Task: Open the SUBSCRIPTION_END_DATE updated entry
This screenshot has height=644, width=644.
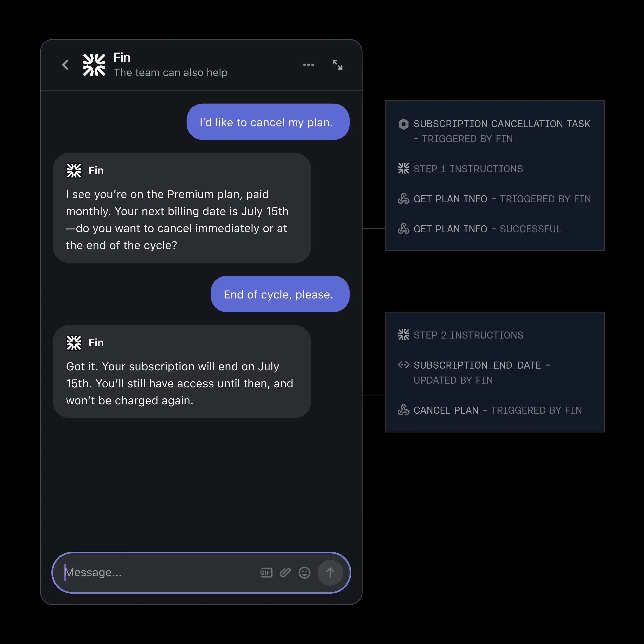Action: click(474, 372)
